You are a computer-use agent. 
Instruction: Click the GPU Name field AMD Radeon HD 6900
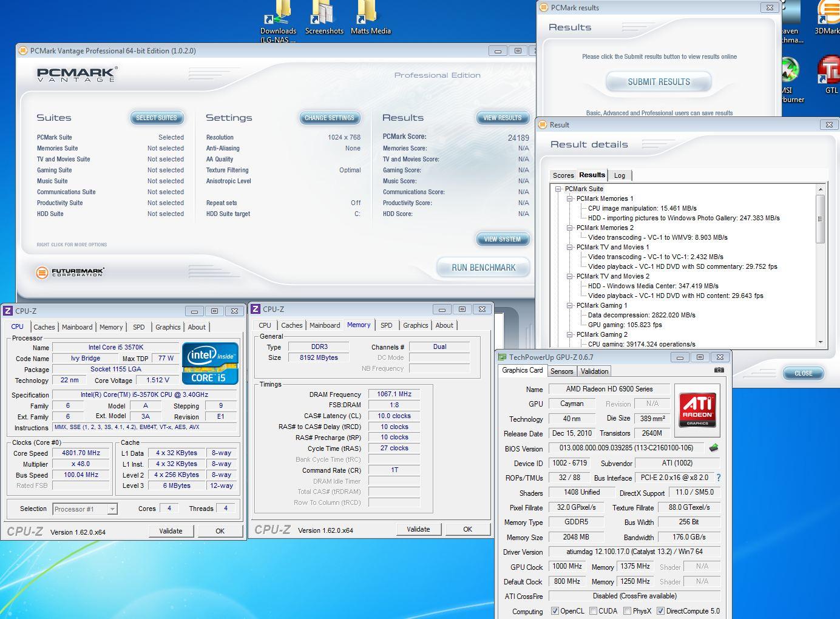609,389
